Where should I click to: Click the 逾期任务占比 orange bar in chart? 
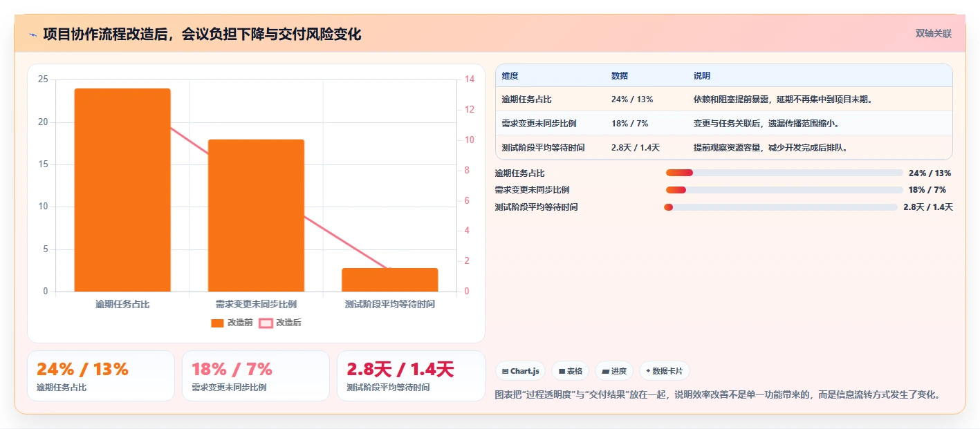point(122,190)
